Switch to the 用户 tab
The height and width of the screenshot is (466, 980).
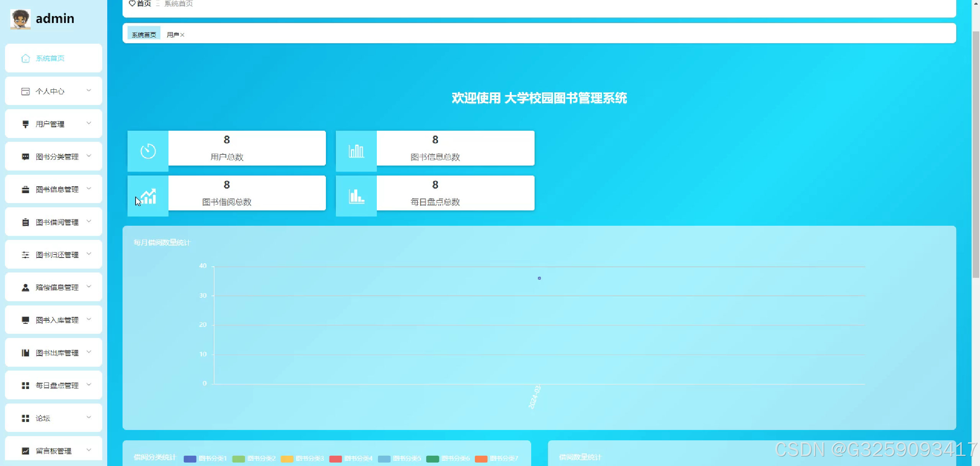172,34
